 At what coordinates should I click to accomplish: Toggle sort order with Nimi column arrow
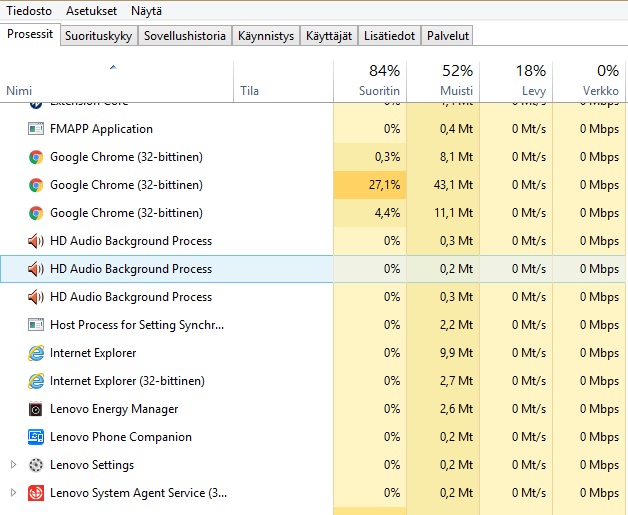click(113, 68)
